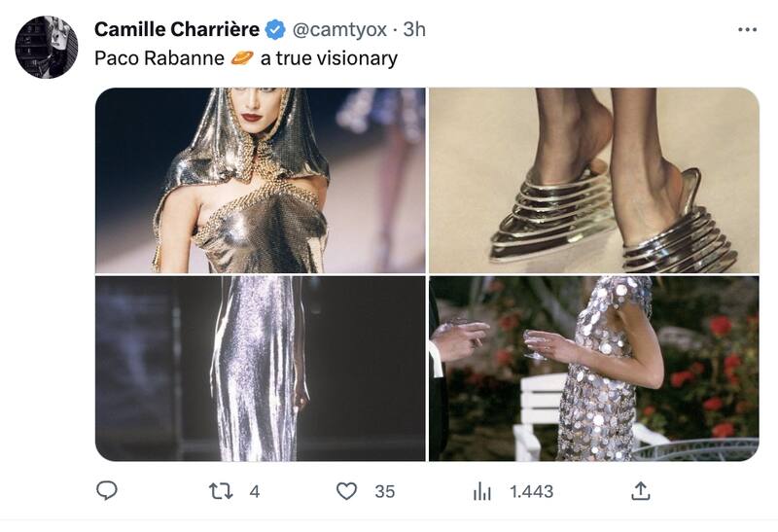Click the like count of 35
This screenshot has height=532, width=778.
tap(385, 492)
